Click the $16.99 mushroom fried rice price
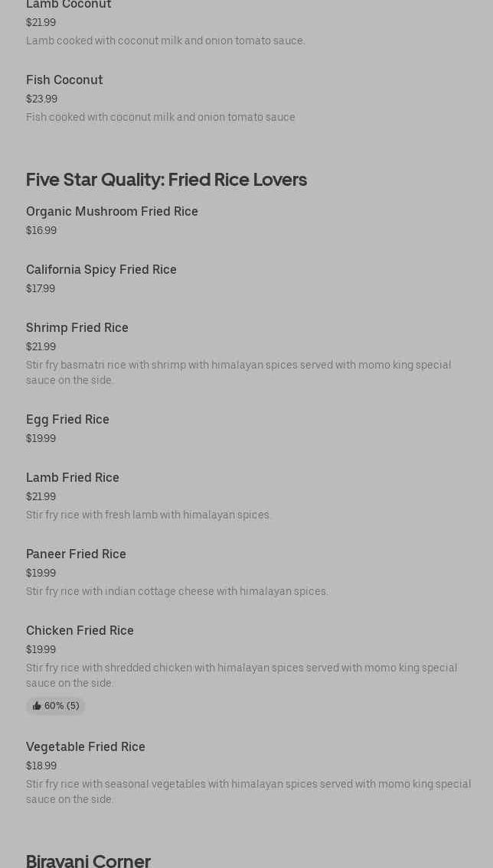 coord(41,230)
